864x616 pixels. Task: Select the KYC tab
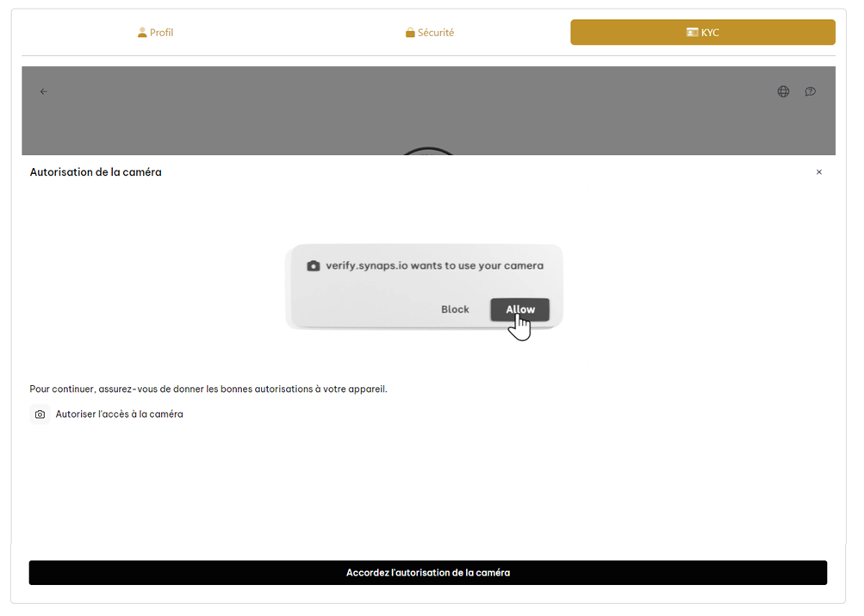click(702, 33)
